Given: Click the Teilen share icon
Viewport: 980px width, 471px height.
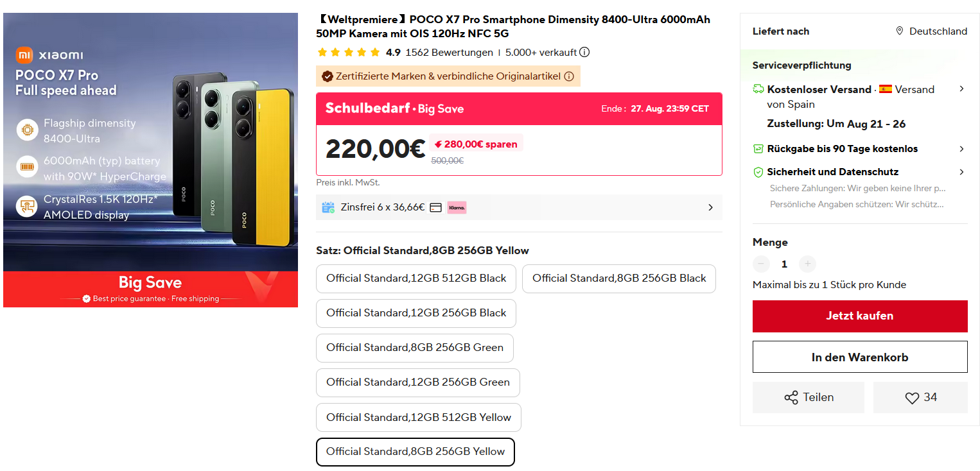Looking at the screenshot, I should tap(791, 398).
